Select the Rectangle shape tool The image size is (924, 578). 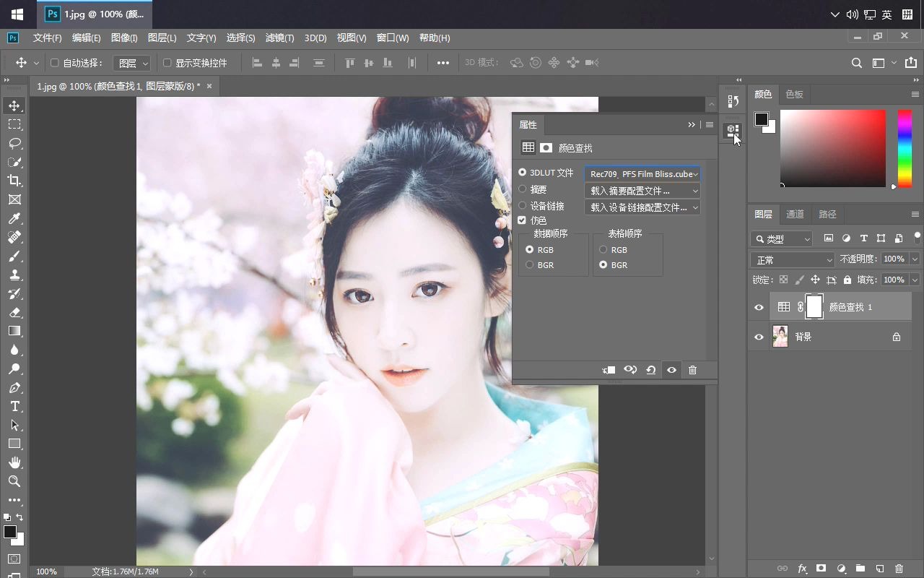point(14,444)
